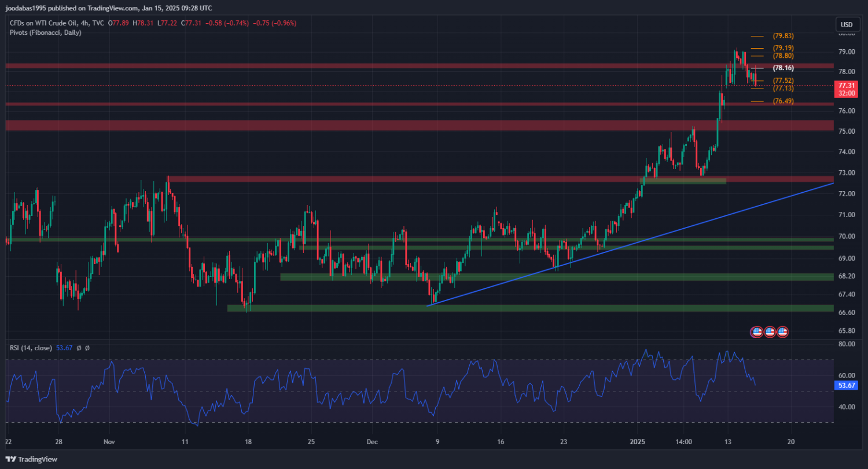Image resolution: width=868 pixels, height=469 pixels.
Task: Click the high value H78.31
Action: pos(143,23)
